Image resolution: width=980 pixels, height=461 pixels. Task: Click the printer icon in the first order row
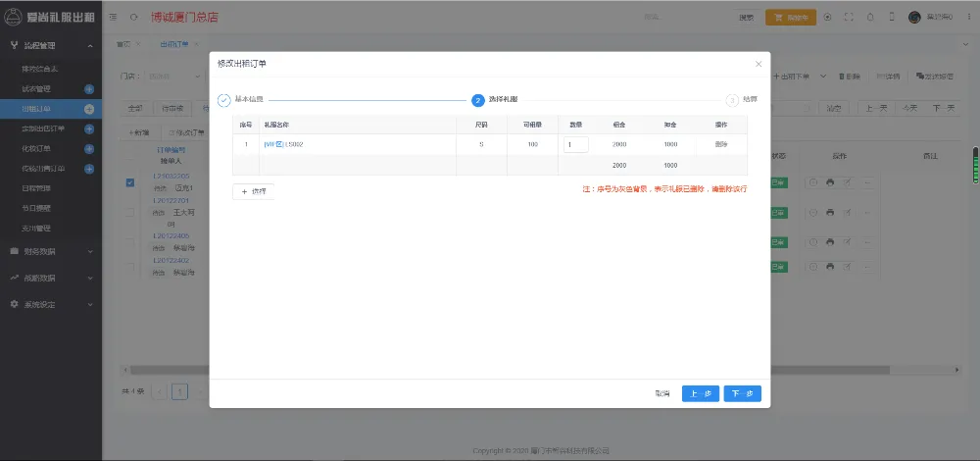[829, 182]
